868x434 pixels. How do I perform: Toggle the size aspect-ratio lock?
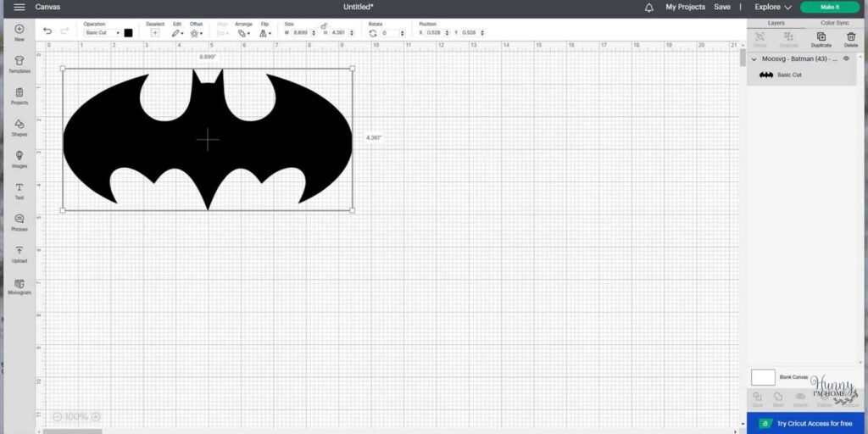pos(324,25)
